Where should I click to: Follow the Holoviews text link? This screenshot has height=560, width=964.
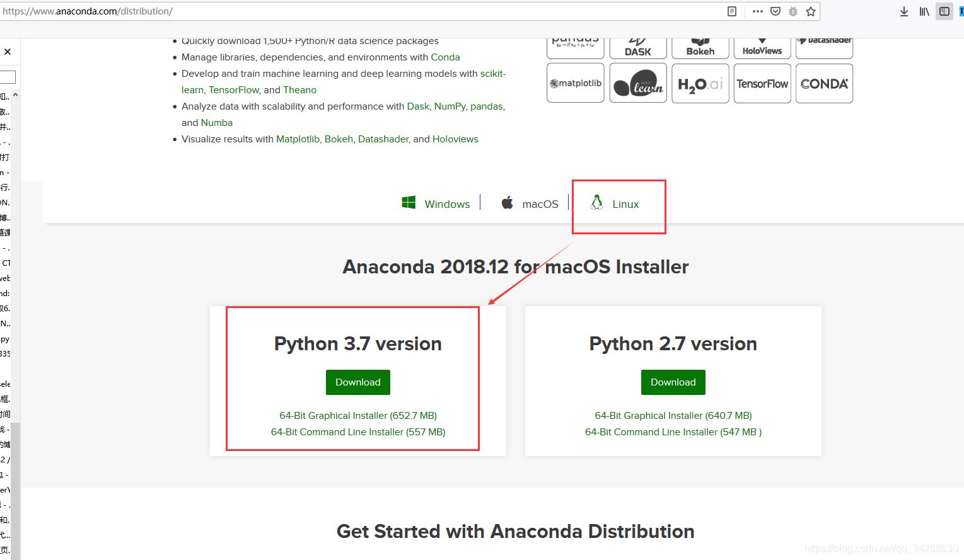click(x=455, y=139)
